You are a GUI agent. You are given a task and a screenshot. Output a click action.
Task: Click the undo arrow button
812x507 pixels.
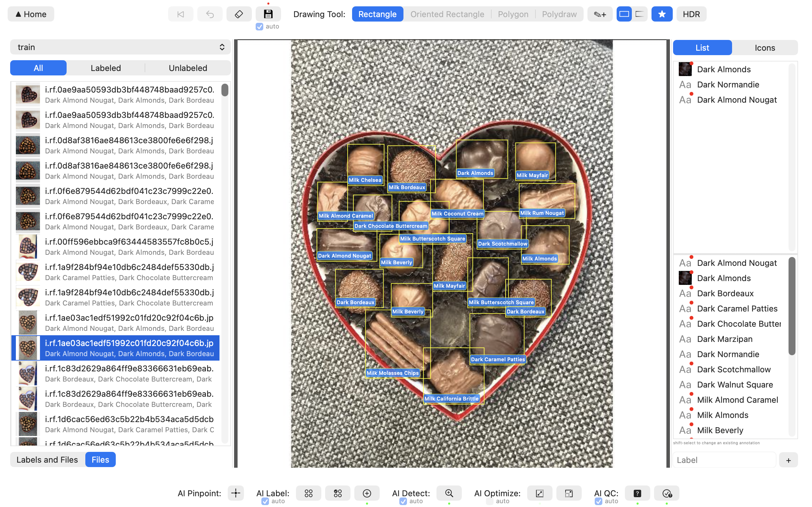click(x=210, y=14)
